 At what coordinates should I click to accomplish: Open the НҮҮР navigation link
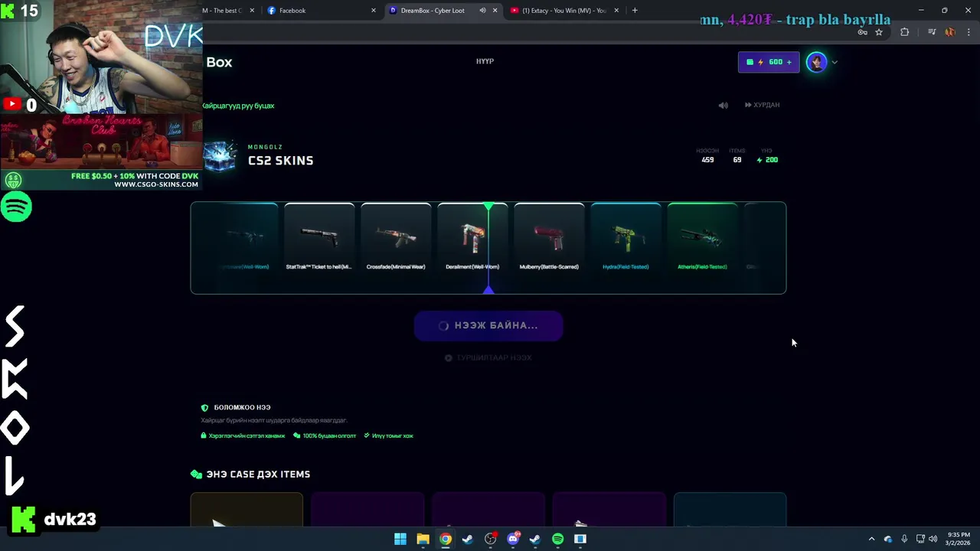pos(485,61)
